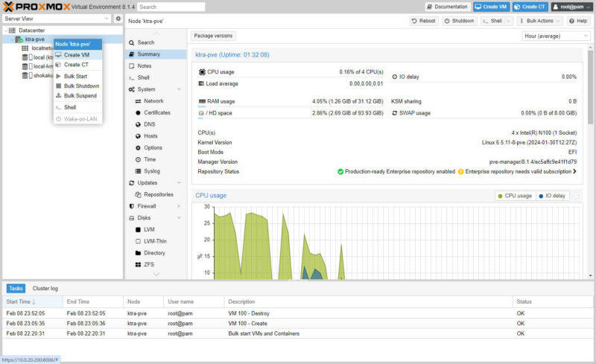Screen dimensions: 596x364
Task: Open the Hour (average) timeframe dropdown
Action: [556, 36]
